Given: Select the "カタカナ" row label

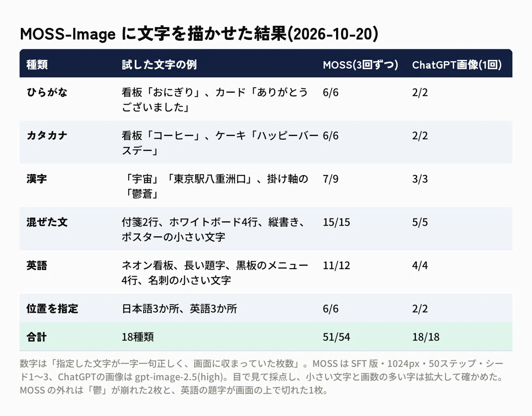Looking at the screenshot, I should point(47,135).
